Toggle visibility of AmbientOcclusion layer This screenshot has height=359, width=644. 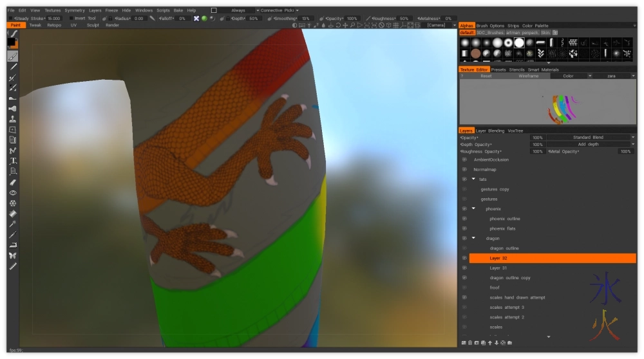coord(464,160)
